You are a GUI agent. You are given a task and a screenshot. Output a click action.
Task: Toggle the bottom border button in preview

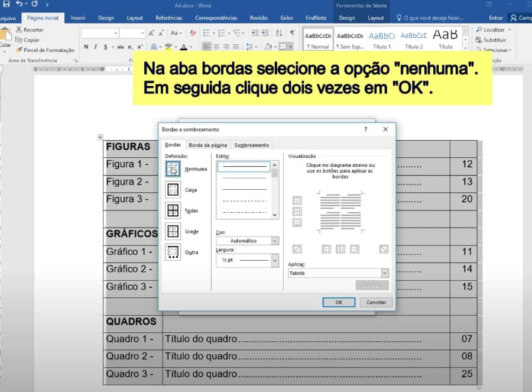coord(297,222)
